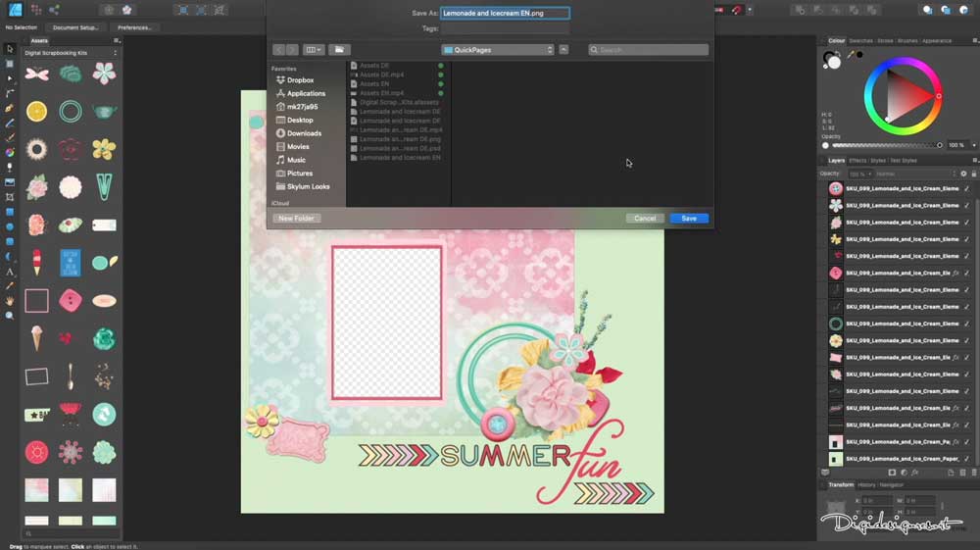Select the View hand tool
The width and height of the screenshot is (980, 550).
pos(10,301)
